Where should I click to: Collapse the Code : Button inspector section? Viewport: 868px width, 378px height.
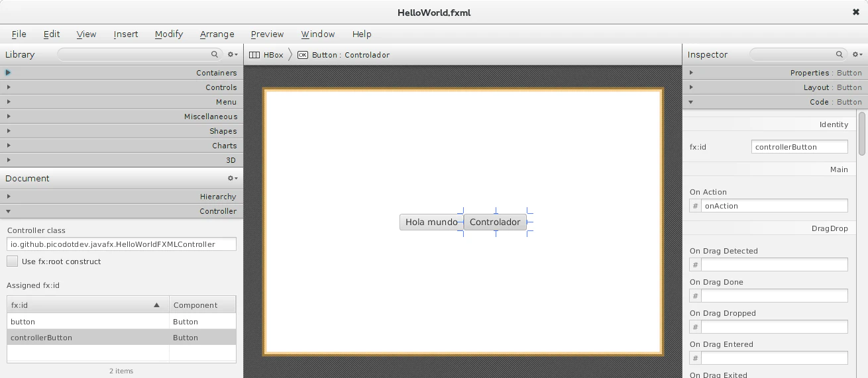(x=691, y=102)
